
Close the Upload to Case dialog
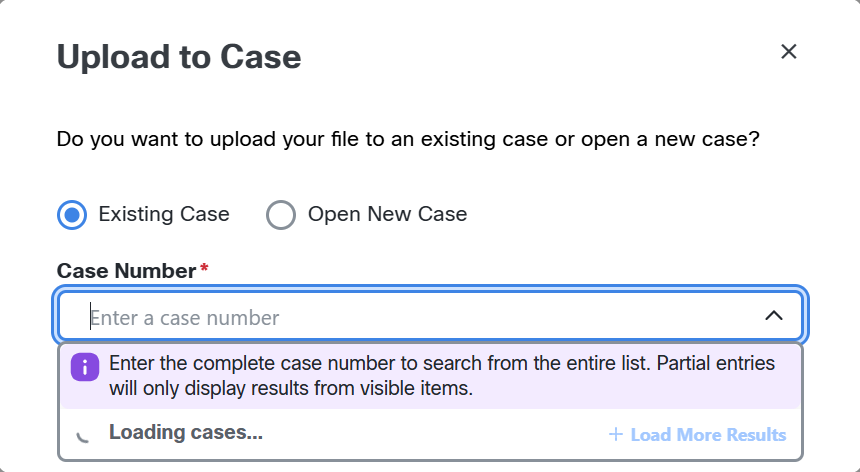(788, 52)
